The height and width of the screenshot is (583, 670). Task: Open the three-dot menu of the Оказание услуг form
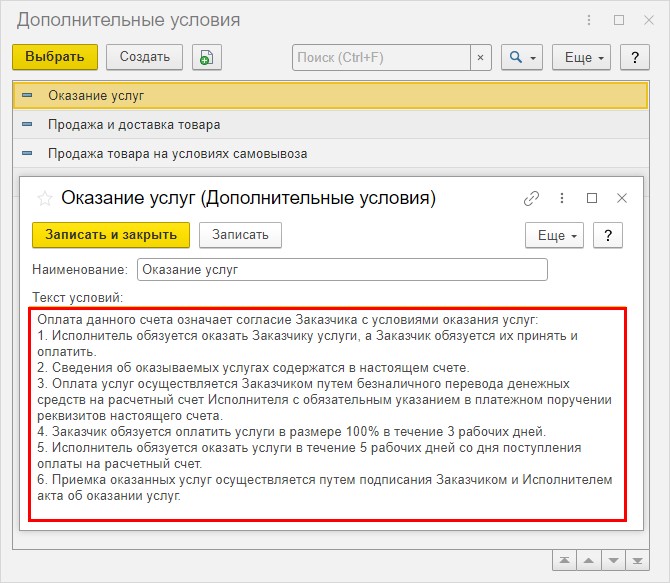pyautogui.click(x=562, y=198)
